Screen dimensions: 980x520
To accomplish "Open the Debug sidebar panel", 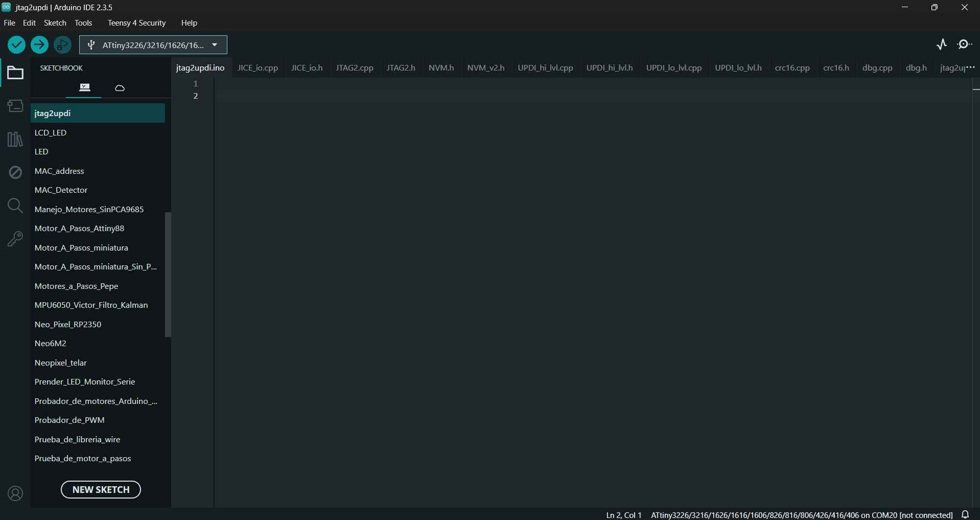I will [15, 172].
